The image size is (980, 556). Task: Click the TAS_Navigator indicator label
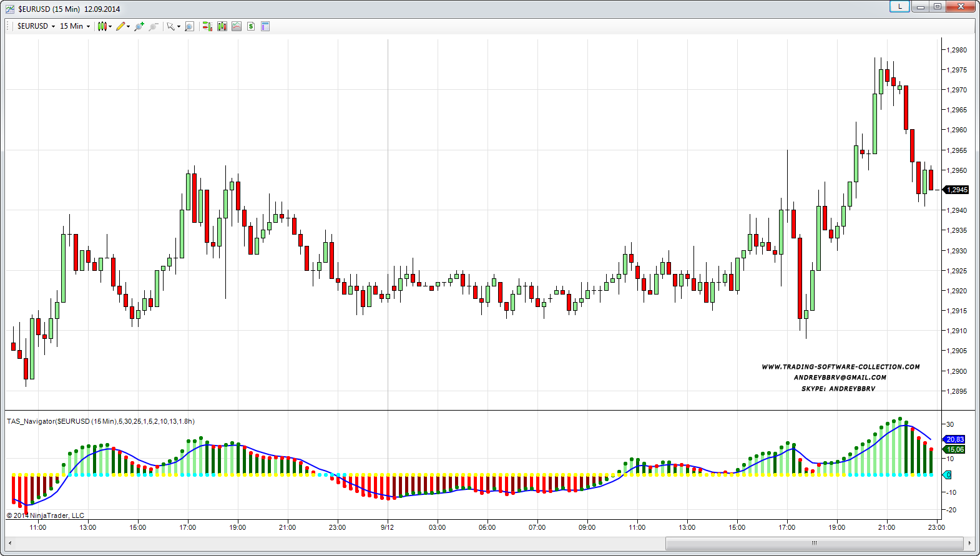tap(100, 421)
